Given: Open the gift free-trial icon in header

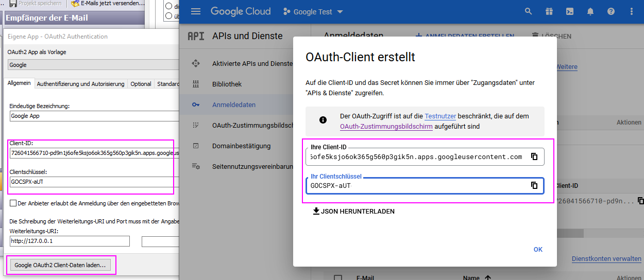Looking at the screenshot, I should 550,11.
